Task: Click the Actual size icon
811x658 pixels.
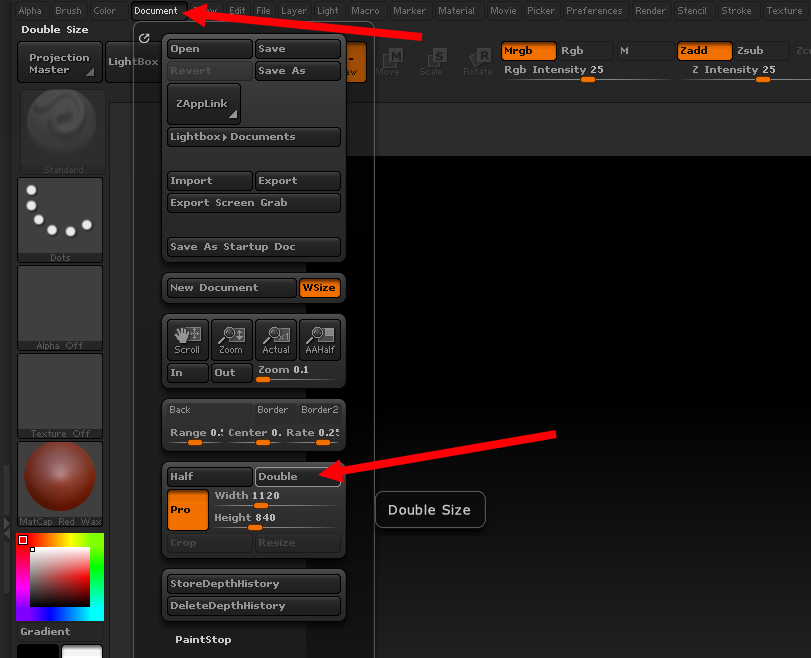Action: click(x=276, y=339)
